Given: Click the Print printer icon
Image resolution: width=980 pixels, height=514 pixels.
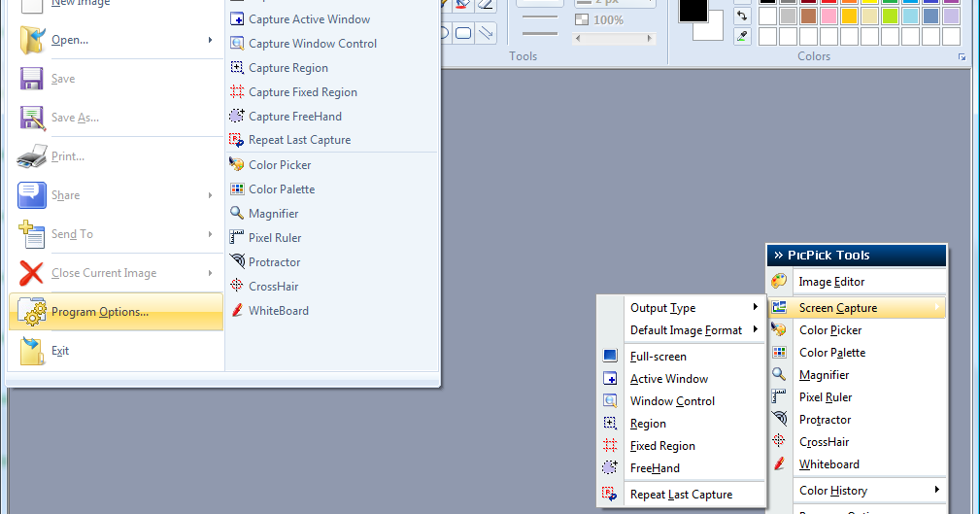Looking at the screenshot, I should coord(32,156).
